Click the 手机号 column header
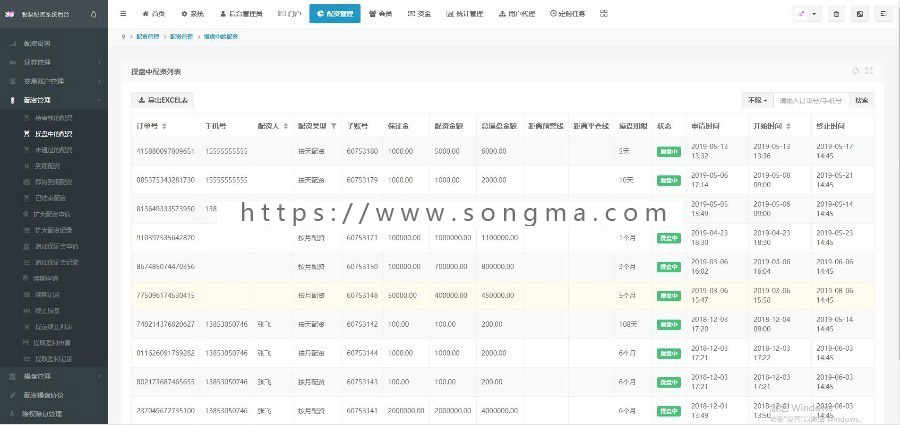 215,126
